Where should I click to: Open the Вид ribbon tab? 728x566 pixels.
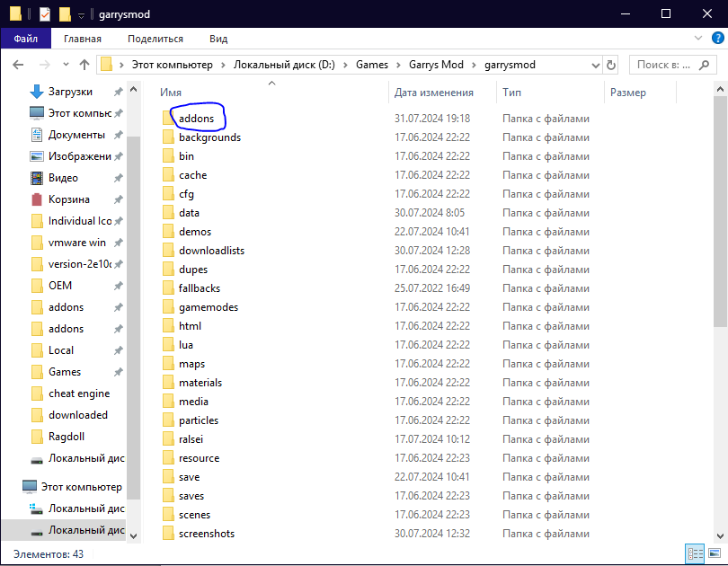[218, 39]
